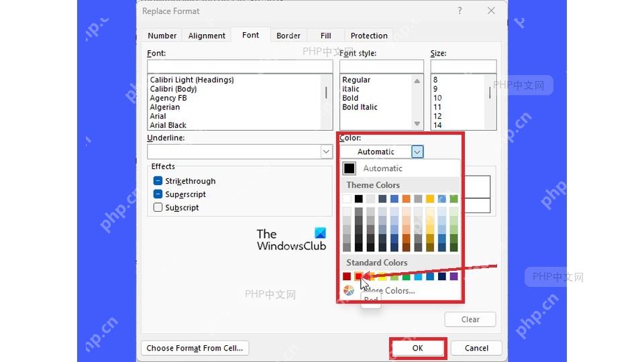Pick green standard color swatch
This screenshot has height=362, width=644.
(x=407, y=276)
